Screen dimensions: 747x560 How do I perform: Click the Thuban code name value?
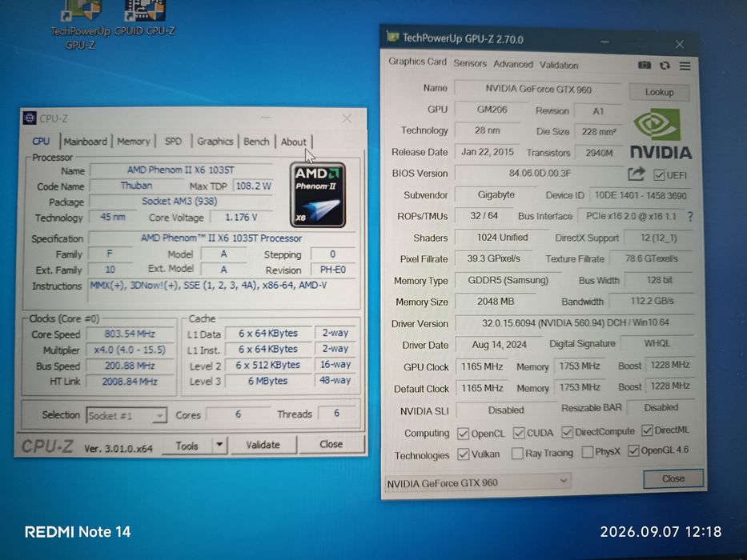136,186
